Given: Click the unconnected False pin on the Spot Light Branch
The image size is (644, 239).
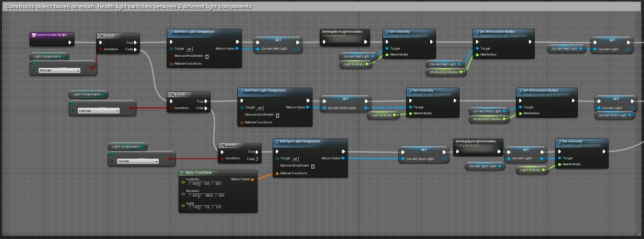Looking at the screenshot, I should pyautogui.click(x=257, y=159).
